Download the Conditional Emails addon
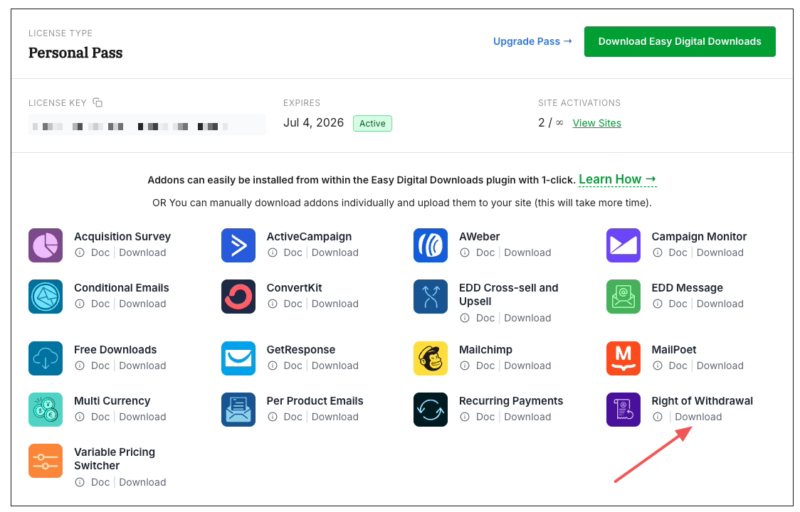This screenshot has width=800, height=512. point(142,303)
